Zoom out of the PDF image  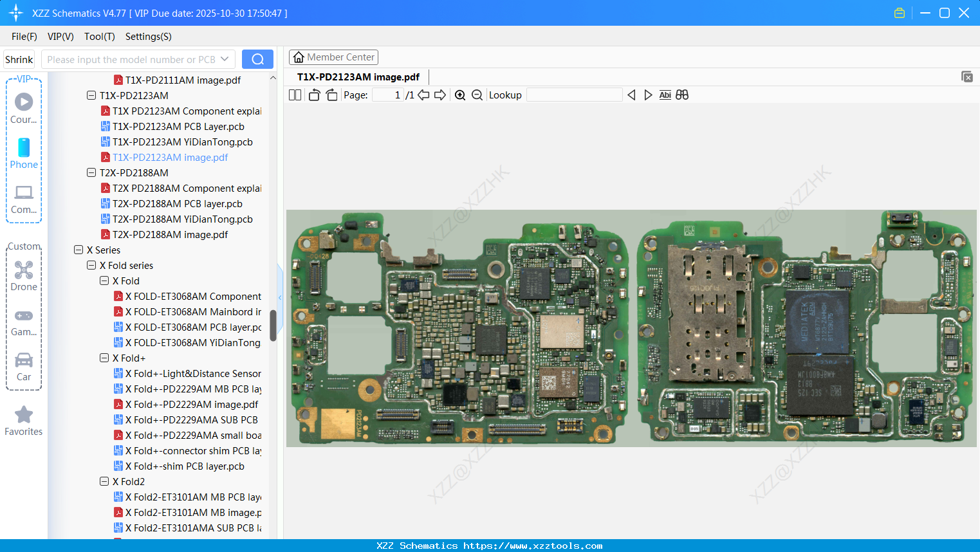click(x=477, y=95)
